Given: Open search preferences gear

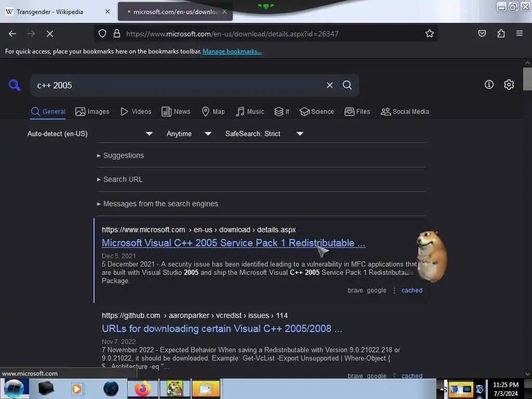Looking at the screenshot, I should [509, 85].
